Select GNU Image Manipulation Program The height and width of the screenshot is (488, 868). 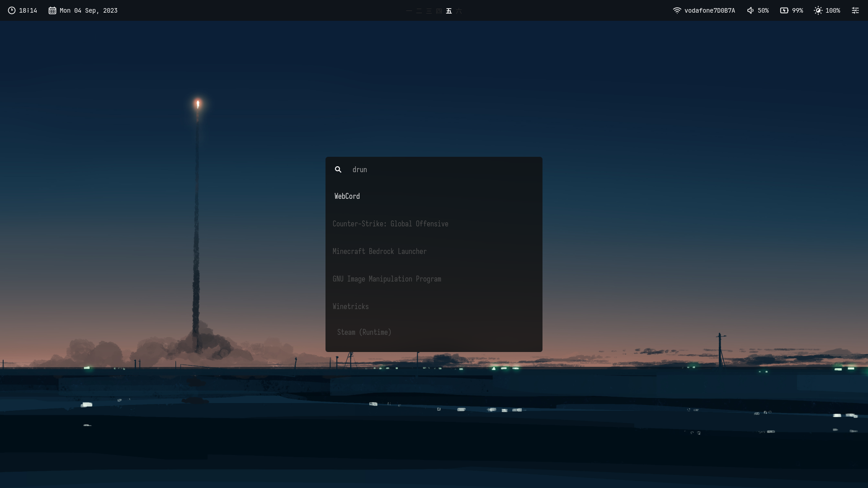click(x=387, y=279)
